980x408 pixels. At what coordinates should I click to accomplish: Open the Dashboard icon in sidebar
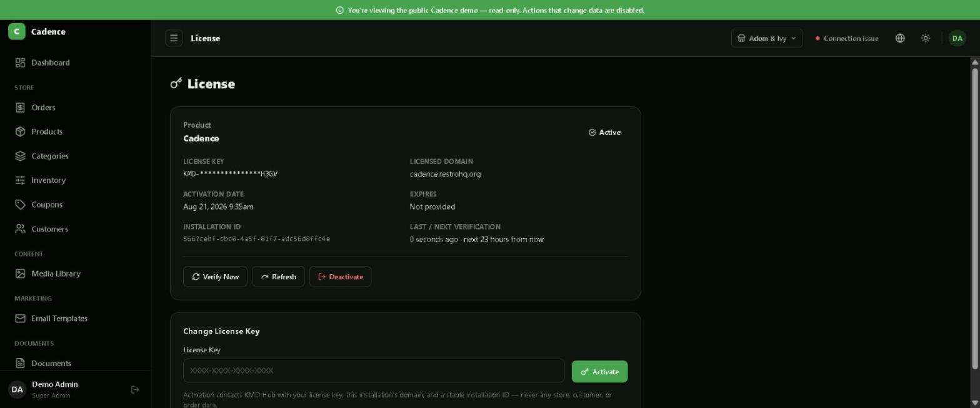[20, 63]
